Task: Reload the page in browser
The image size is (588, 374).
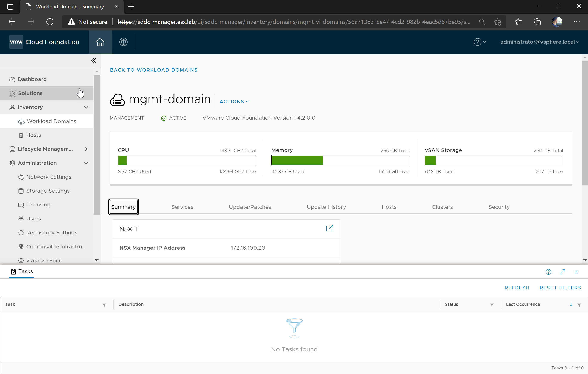Action: tap(50, 22)
